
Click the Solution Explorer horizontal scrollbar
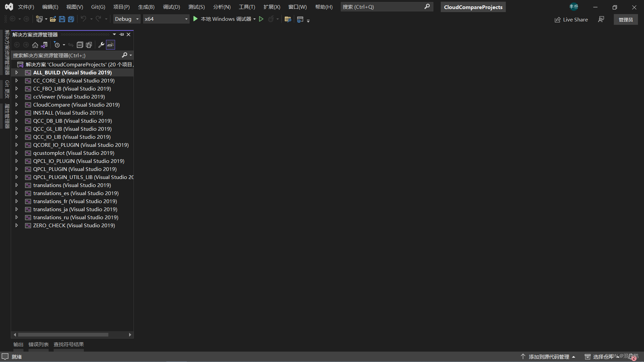click(63, 335)
